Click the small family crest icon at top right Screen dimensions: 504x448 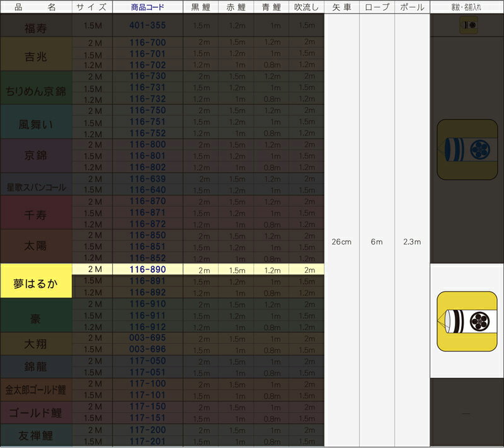(x=468, y=25)
